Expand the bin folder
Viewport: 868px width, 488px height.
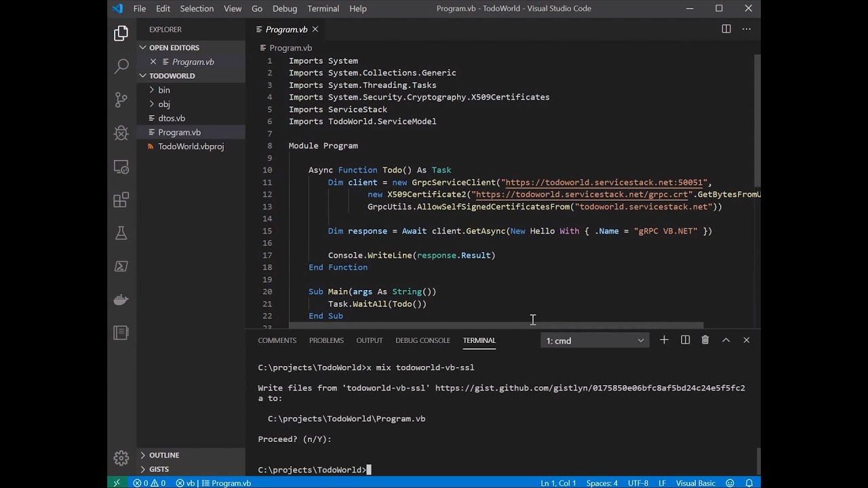[191, 90]
